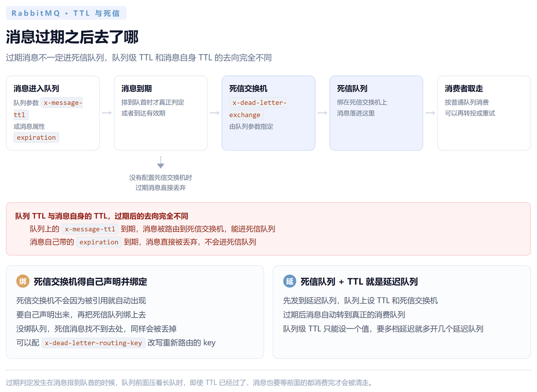Click the line 队列级 TTL 只能设一个值
Viewport: 537px width, 392px height.
[383, 329]
